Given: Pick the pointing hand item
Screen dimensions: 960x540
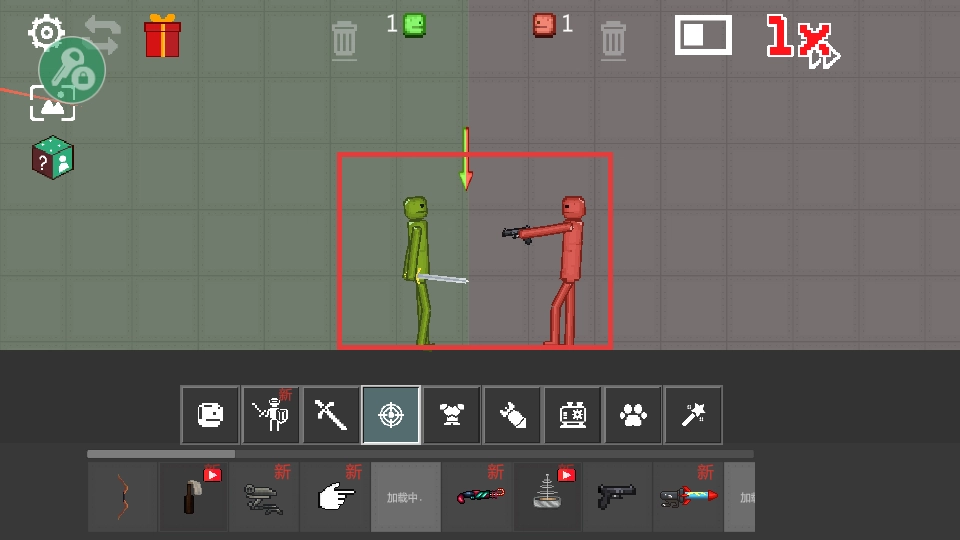Looking at the screenshot, I should point(335,497).
